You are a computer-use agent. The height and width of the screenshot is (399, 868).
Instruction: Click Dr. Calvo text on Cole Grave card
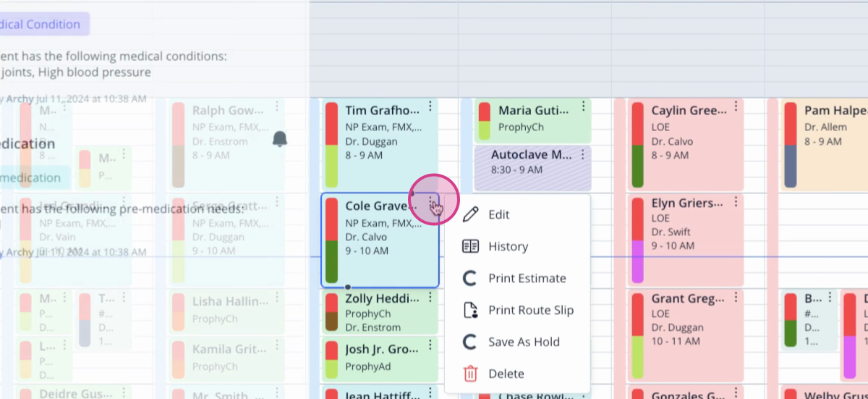tap(366, 237)
